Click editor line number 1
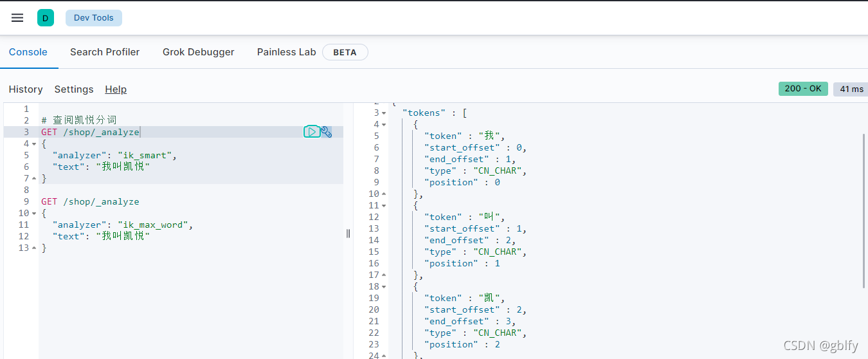This screenshot has width=868, height=359. coord(26,109)
